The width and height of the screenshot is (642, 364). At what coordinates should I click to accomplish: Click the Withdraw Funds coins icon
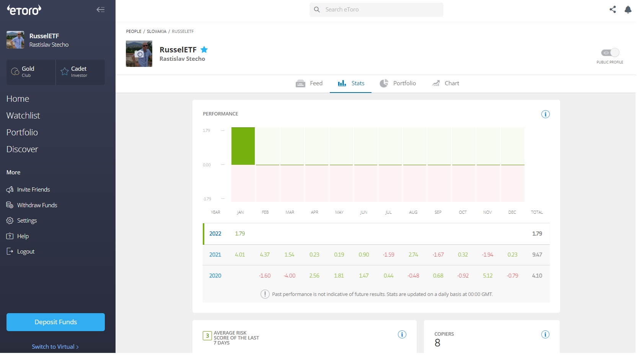[x=10, y=205]
